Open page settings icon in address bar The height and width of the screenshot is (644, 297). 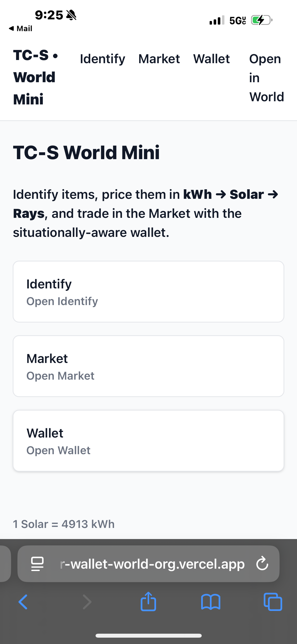click(x=37, y=564)
